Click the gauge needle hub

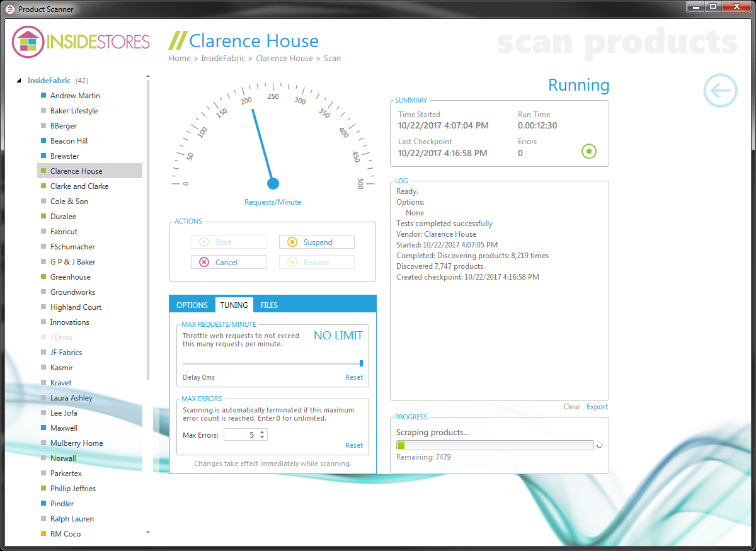[x=273, y=183]
